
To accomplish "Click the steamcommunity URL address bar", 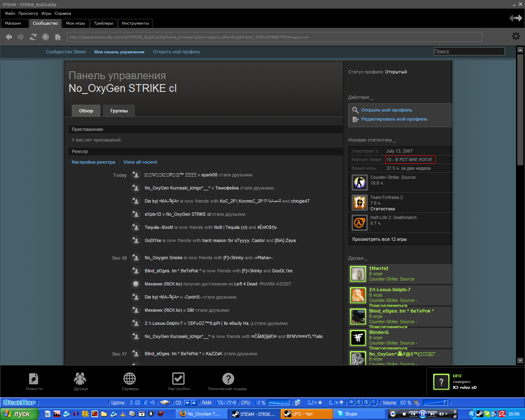I will pyautogui.click(x=274, y=37).
